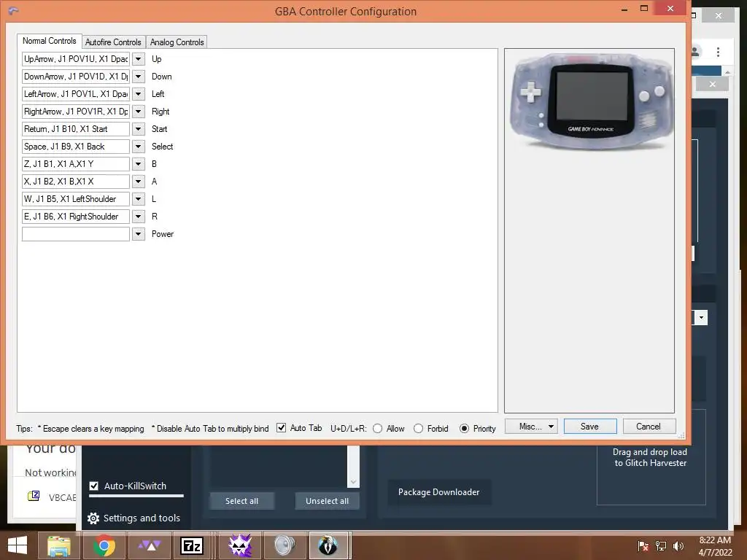
Task: Click the config window title bar icon
Action: click(13, 11)
